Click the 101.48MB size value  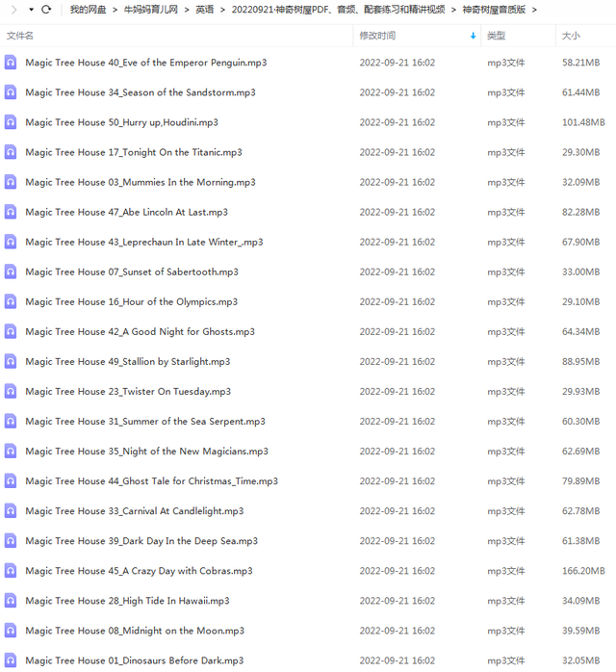(583, 122)
